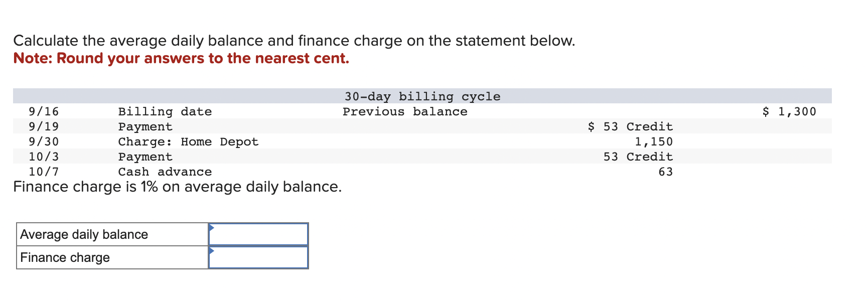Select the "Average daily balance" label cell
Viewport: 868px width, 301px height.
[112, 234]
